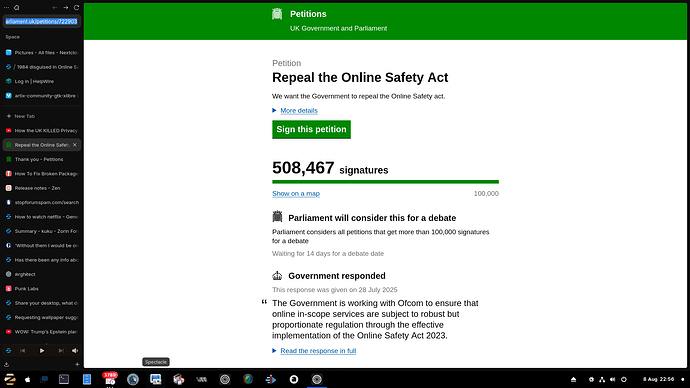This screenshot has height=388, width=690.
Task: Mute the media using the sidebar speaker icon
Action: [x=75, y=351]
